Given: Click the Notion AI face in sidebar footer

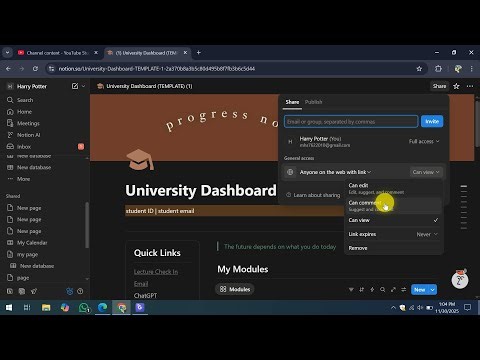Looking at the screenshot, I should (70, 291).
